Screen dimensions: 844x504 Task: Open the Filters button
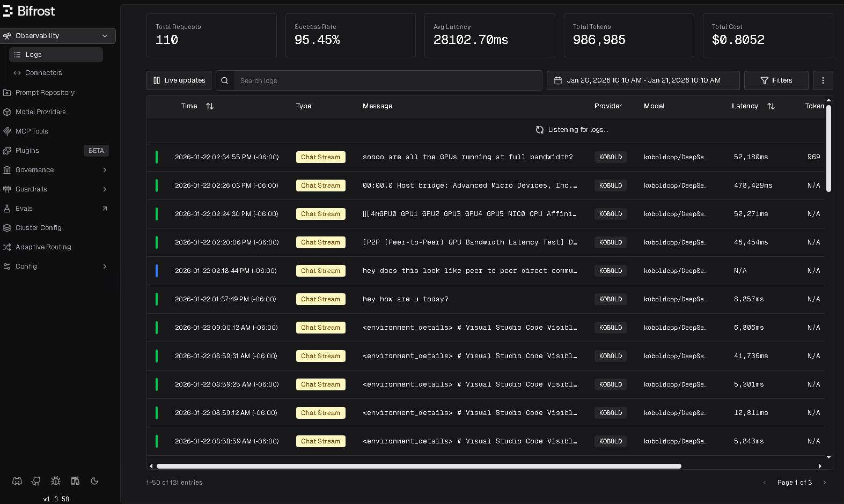(776, 80)
